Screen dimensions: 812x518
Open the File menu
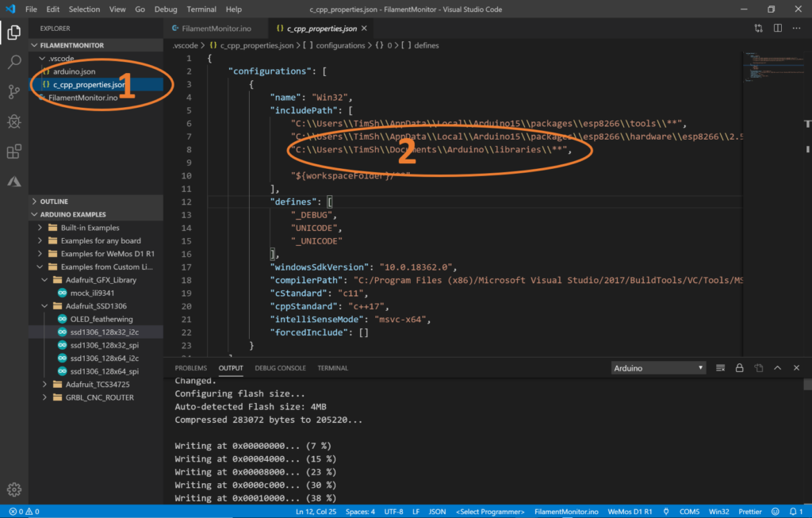click(31, 10)
